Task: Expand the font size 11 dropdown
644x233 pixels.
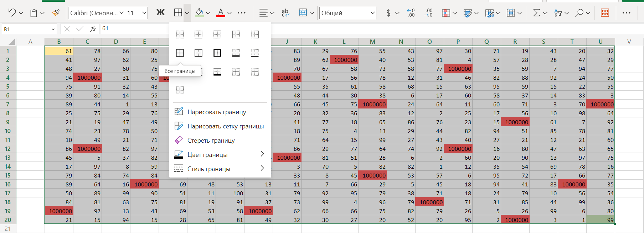Action: [144, 13]
